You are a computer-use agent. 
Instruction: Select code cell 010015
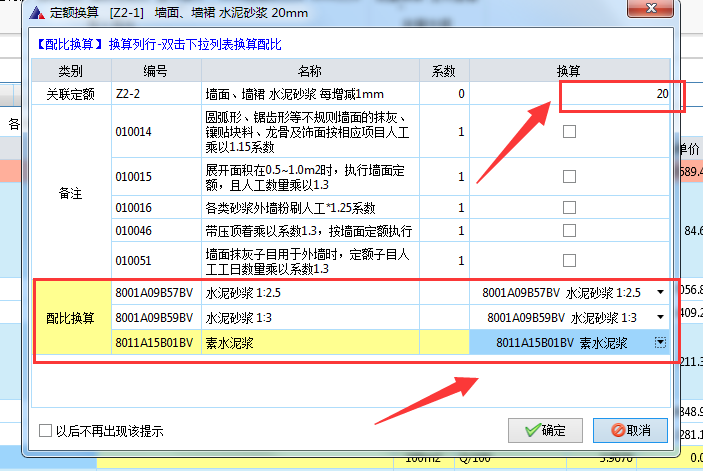tap(156, 177)
